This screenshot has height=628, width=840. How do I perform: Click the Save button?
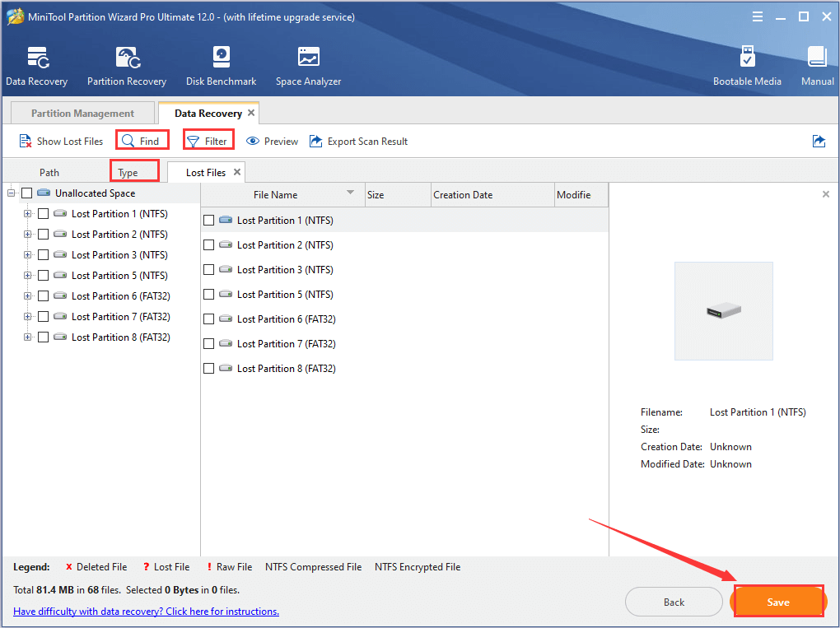[778, 602]
